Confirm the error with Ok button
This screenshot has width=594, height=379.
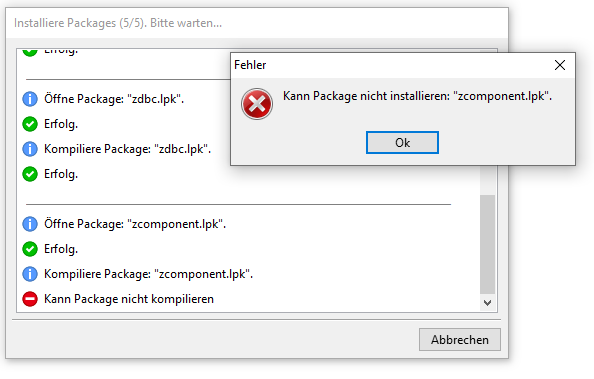pyautogui.click(x=402, y=143)
